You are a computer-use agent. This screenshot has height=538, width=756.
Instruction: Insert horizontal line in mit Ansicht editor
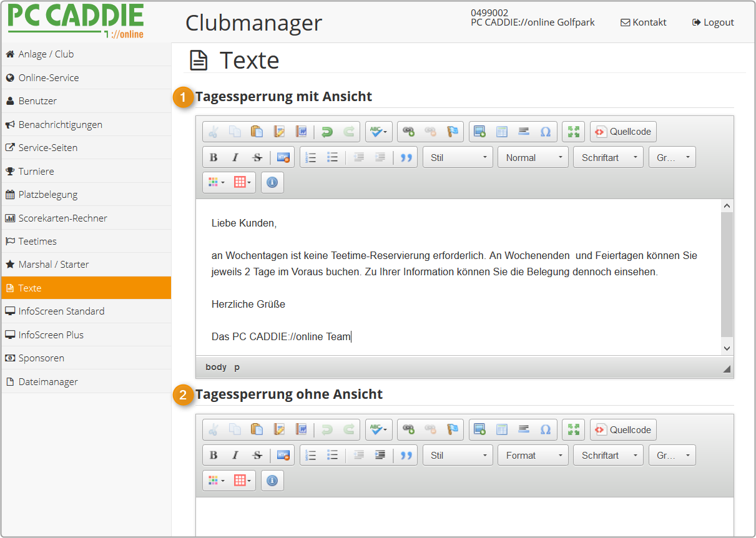point(524,132)
